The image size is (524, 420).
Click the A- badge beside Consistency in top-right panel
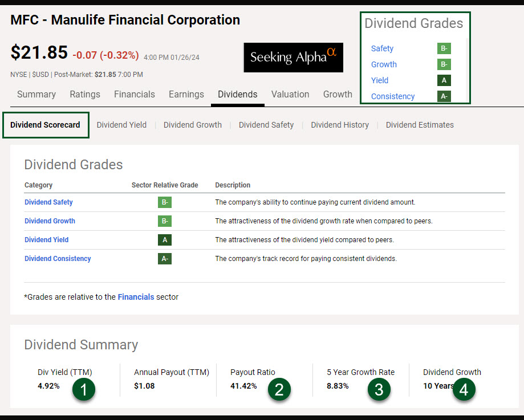pos(444,96)
